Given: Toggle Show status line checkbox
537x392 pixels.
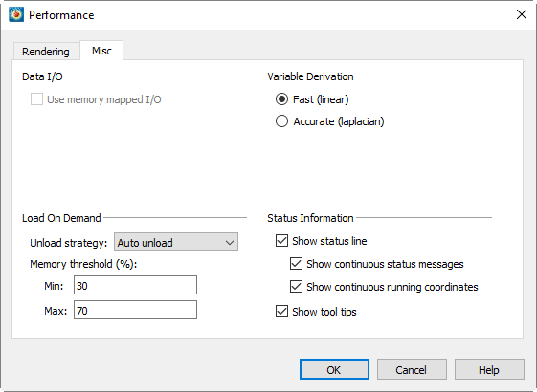Looking at the screenshot, I should [281, 241].
